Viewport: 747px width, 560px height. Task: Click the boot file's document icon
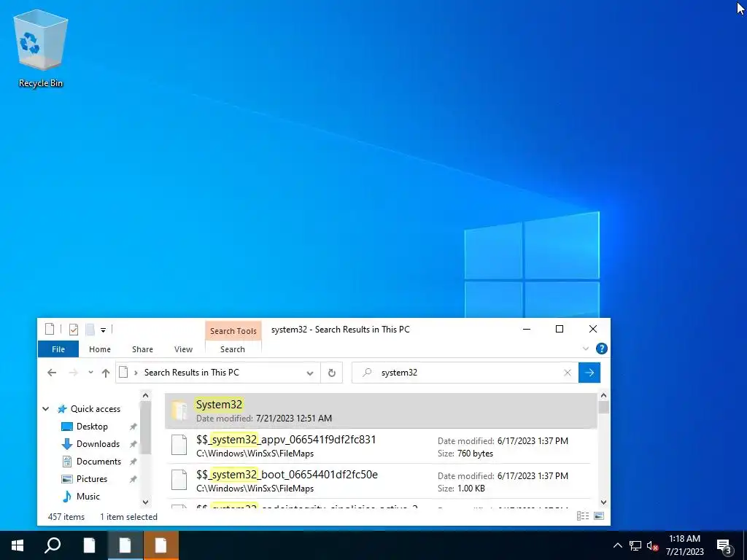click(x=179, y=480)
